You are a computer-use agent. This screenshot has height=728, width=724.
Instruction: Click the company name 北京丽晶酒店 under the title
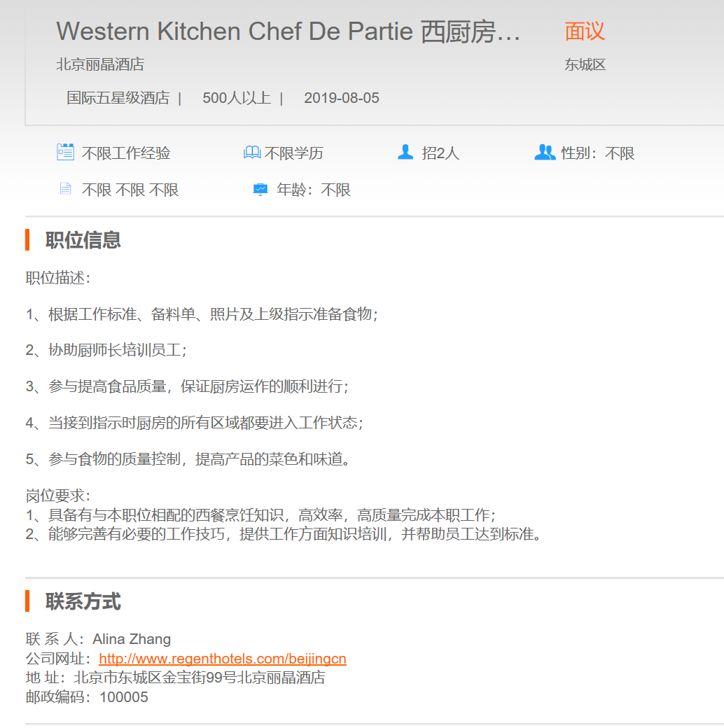(100, 65)
